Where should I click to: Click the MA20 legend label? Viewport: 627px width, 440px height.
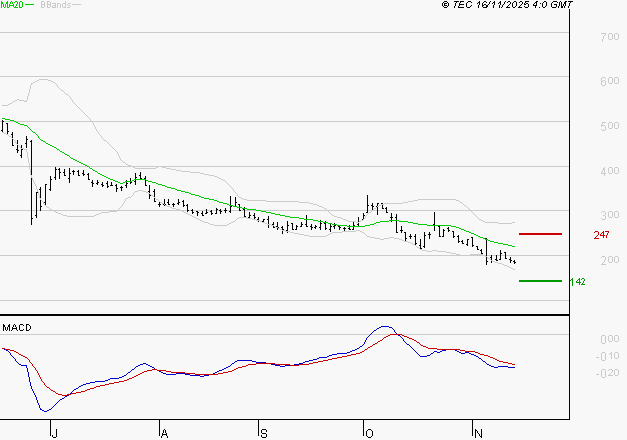(x=12, y=5)
